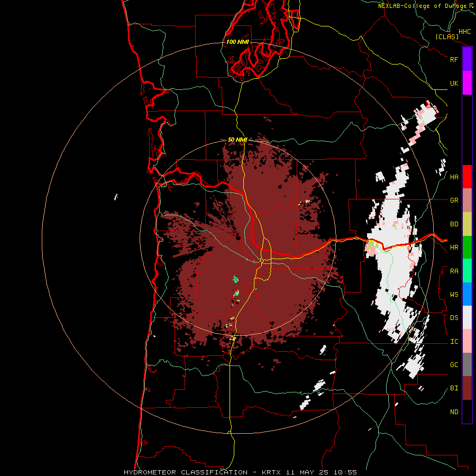
Task: Click the 'GR' legend label
Action: click(x=454, y=200)
